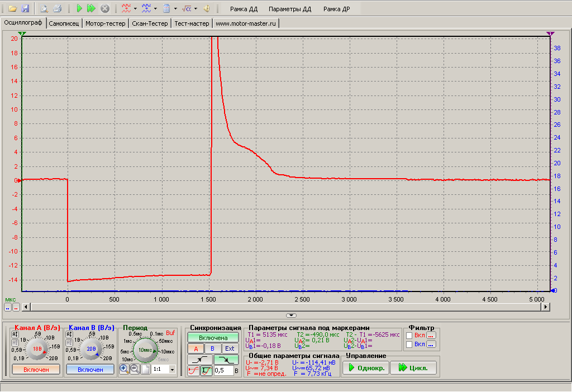
Task: Select Ext sync source
Action: [230, 348]
